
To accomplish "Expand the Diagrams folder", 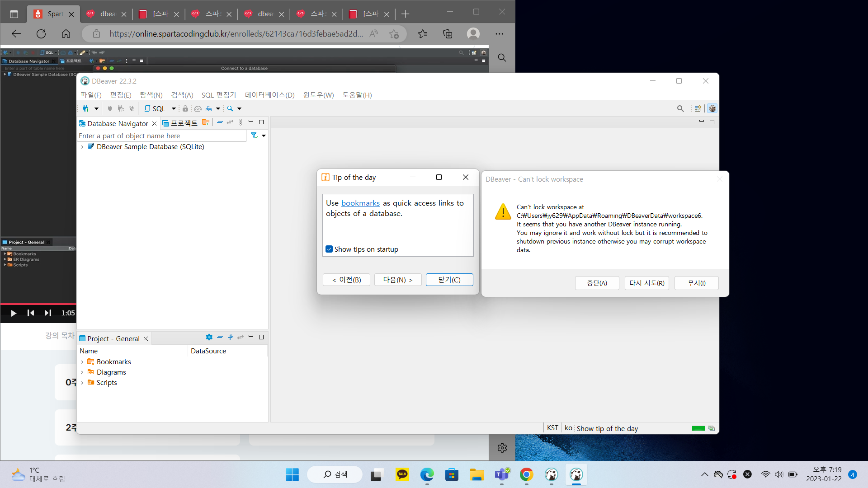I will coord(82,372).
